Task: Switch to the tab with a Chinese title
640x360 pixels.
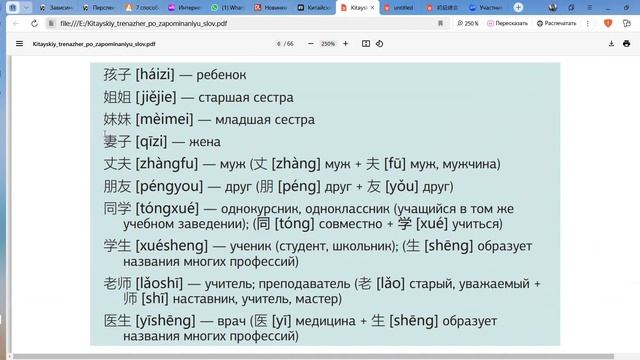Action: (x=442, y=7)
